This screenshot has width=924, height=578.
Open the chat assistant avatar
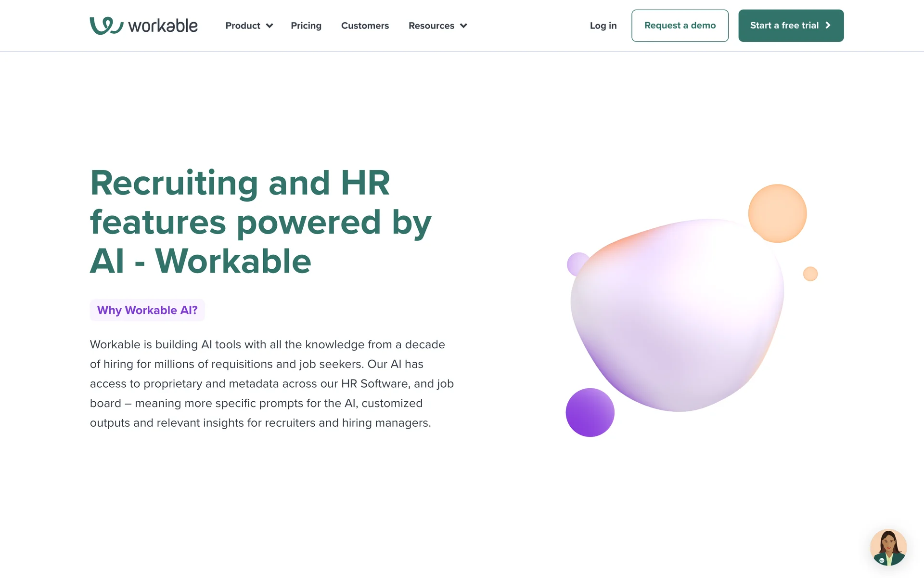[x=888, y=547]
